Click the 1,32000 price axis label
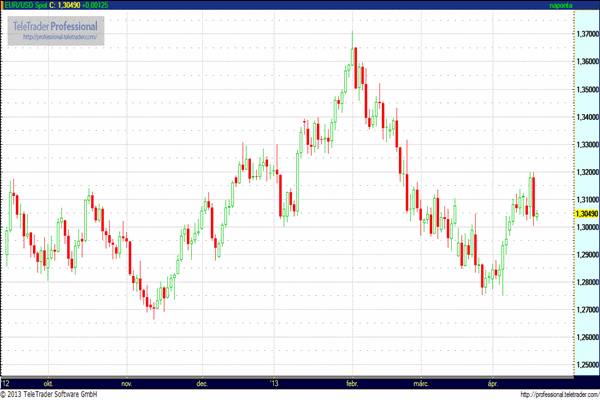 click(560, 173)
